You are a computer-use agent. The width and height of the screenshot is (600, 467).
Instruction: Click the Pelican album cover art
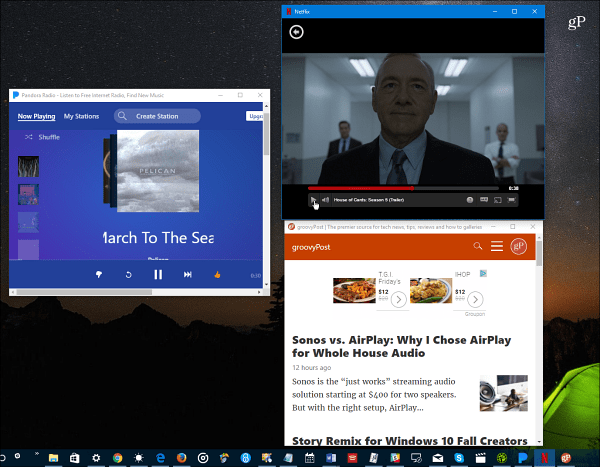click(158, 171)
